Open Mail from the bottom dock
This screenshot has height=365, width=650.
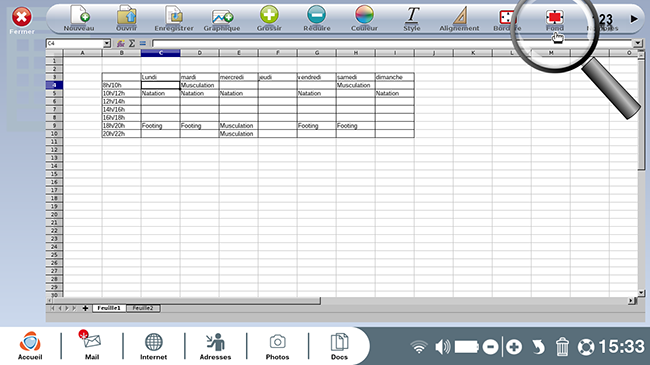pos(92,345)
